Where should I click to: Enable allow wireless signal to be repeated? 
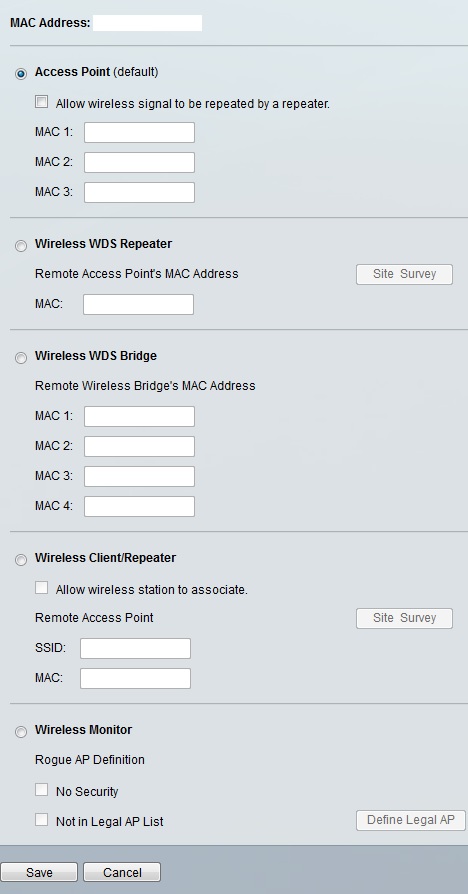(42, 102)
